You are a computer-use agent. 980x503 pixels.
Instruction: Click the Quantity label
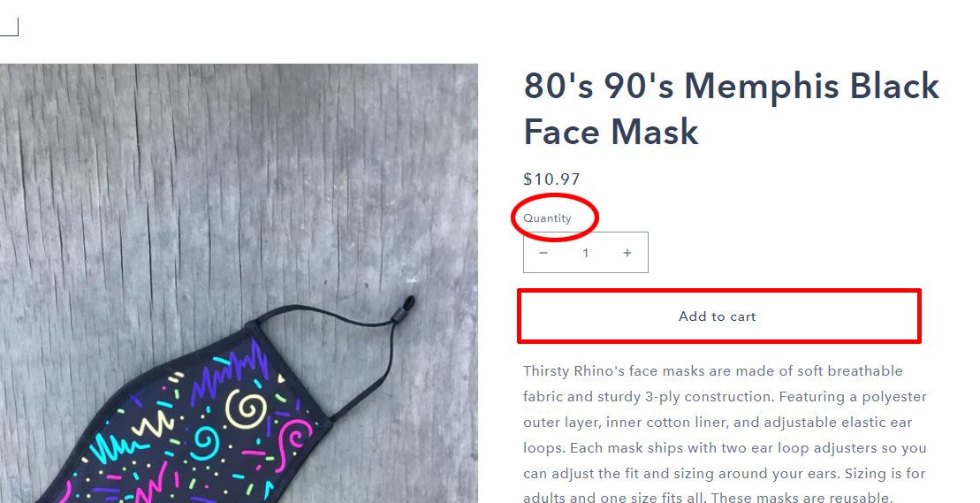pos(547,218)
